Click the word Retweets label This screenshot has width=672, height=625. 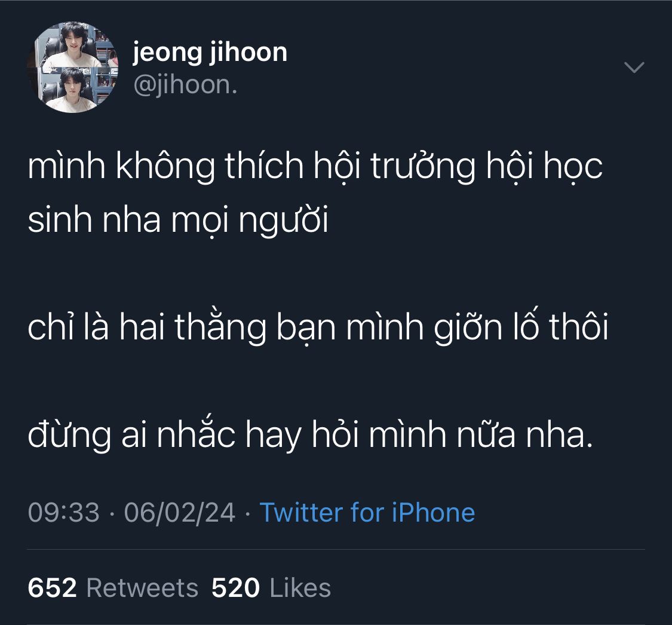pyautogui.click(x=142, y=587)
